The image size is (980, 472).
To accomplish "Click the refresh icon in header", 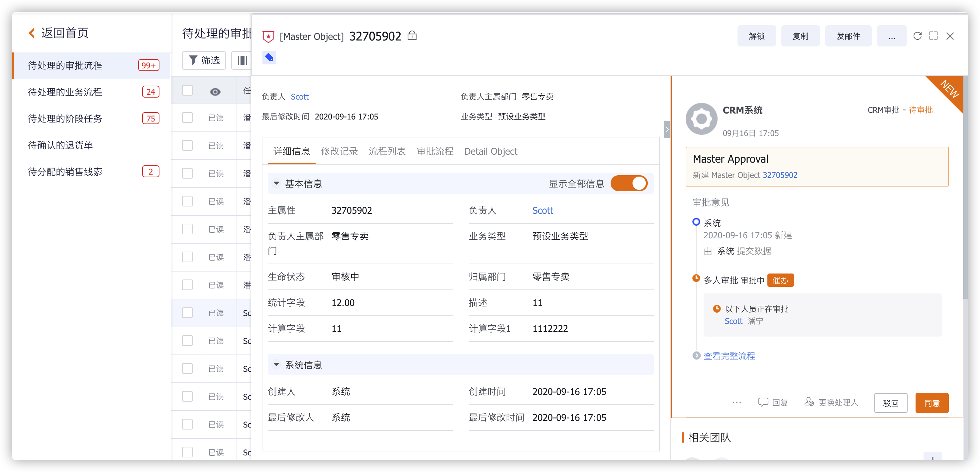I will click(917, 36).
